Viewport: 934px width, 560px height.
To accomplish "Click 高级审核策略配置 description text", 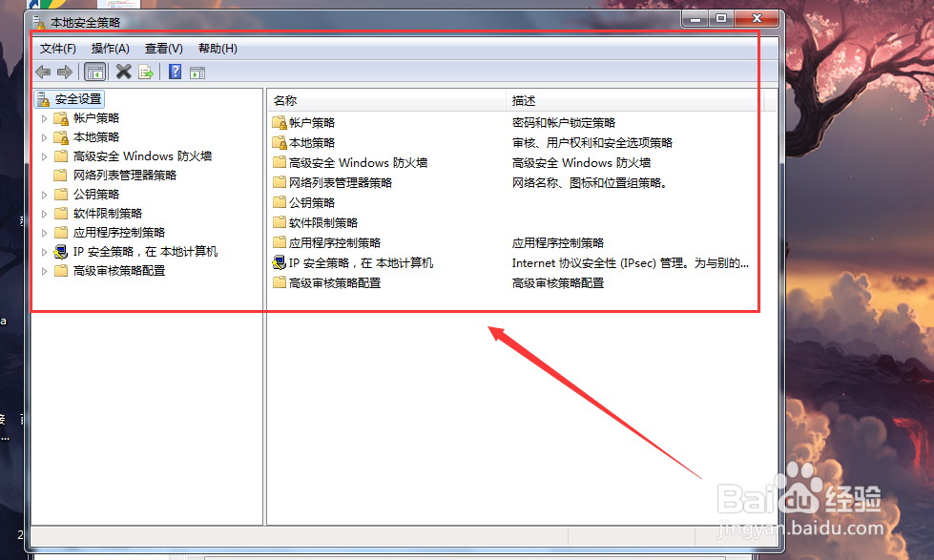I will 557,283.
